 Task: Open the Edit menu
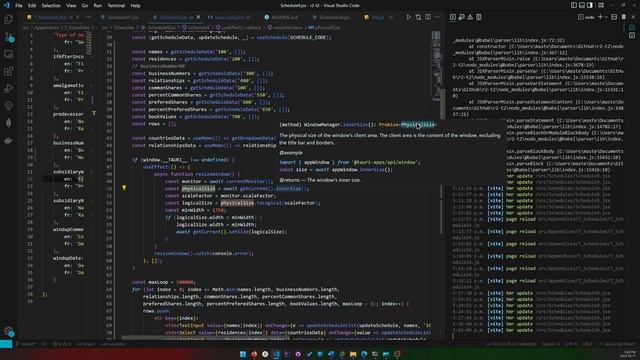pyautogui.click(x=32, y=6)
